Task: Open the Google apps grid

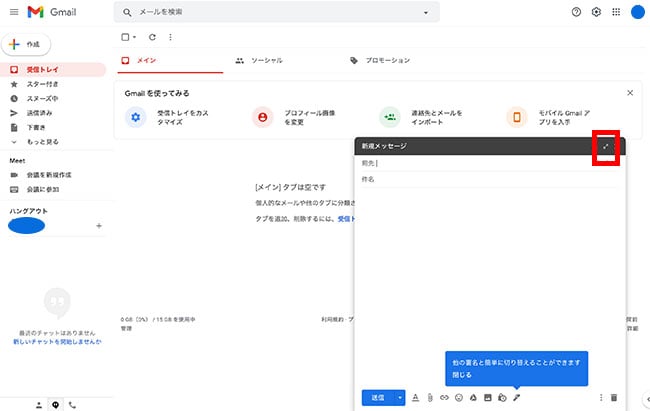Action: click(616, 12)
